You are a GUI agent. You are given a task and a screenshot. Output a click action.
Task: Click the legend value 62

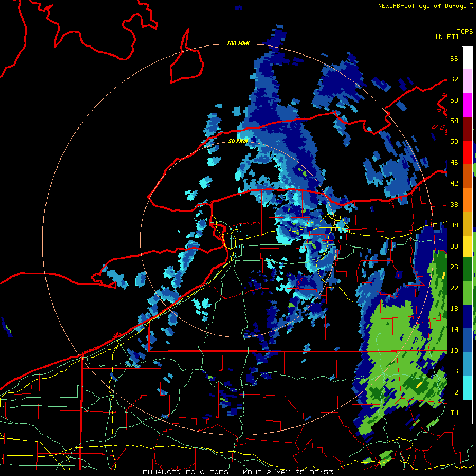point(454,79)
